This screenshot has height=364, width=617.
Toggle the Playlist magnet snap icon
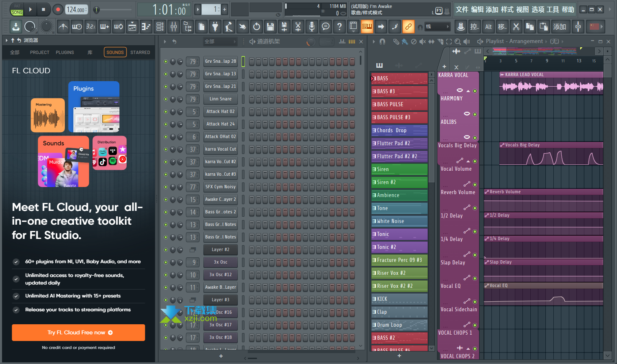(382, 41)
